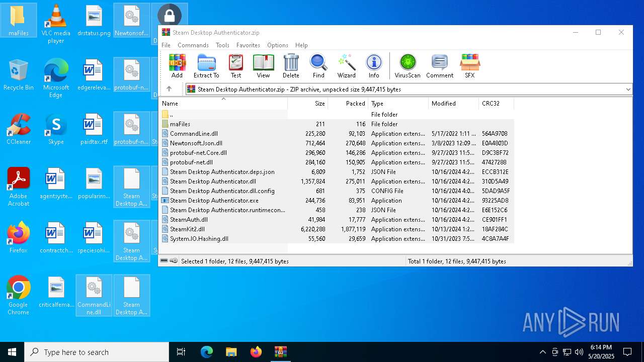This screenshot has height=362, width=644.
Task: Click the Windows Start button
Action: [12, 352]
